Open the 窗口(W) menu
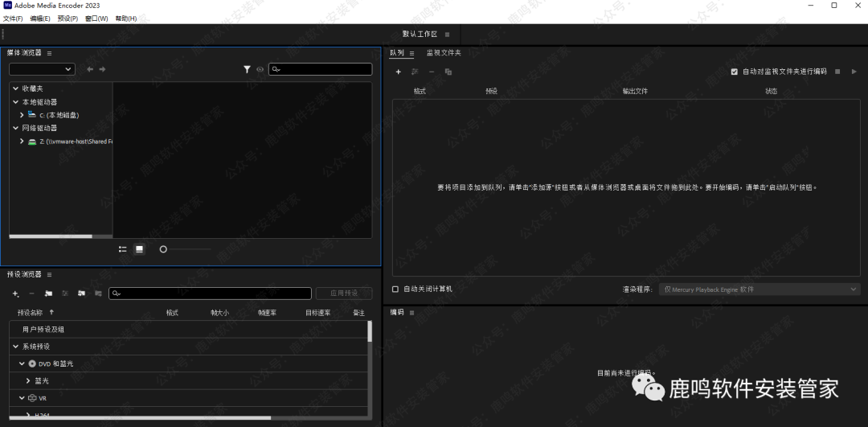Viewport: 868px width, 427px height. coord(96,18)
